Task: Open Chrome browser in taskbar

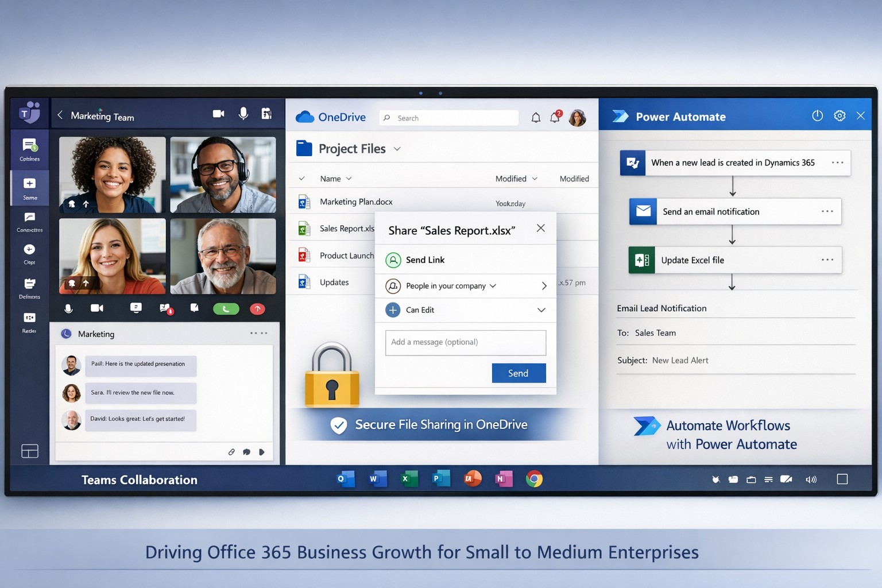Action: [x=534, y=479]
